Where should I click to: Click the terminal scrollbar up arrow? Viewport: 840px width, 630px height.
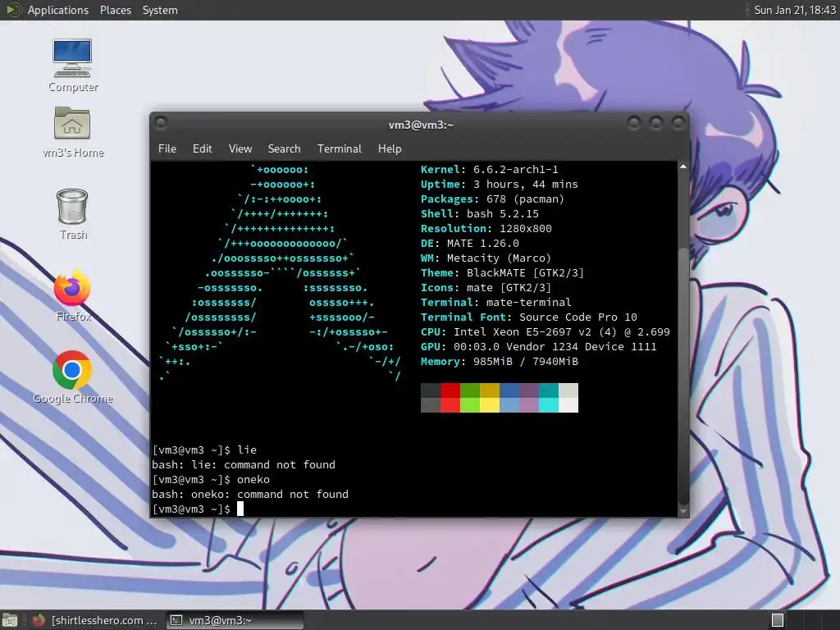pos(683,167)
